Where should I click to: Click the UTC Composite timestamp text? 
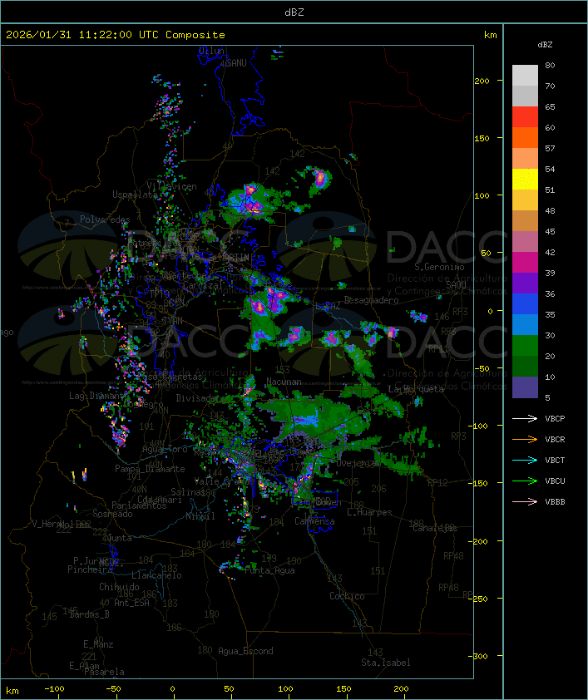[116, 35]
